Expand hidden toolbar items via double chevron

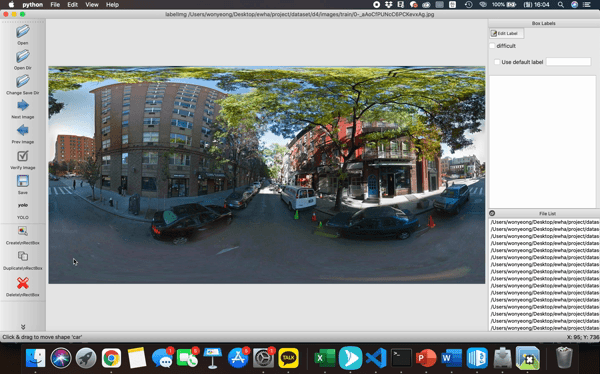click(23, 327)
